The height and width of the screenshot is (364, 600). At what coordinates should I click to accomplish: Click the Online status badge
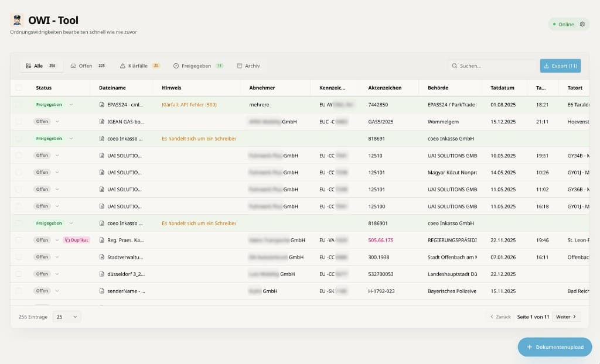(x=568, y=24)
